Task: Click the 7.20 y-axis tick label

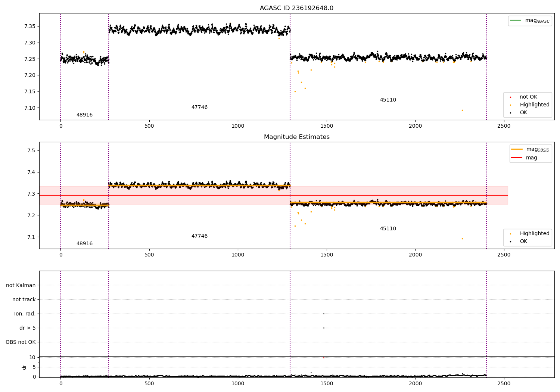Action: click(29, 75)
